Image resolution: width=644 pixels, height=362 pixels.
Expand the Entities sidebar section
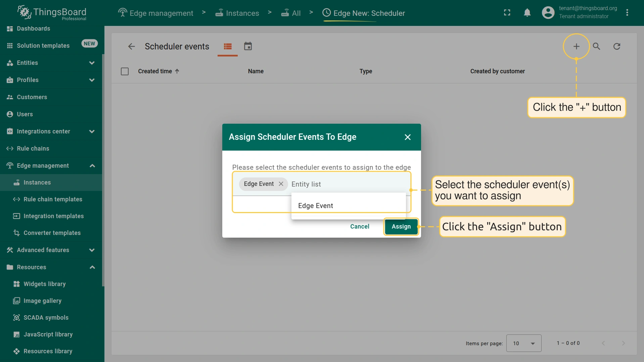coord(92,63)
